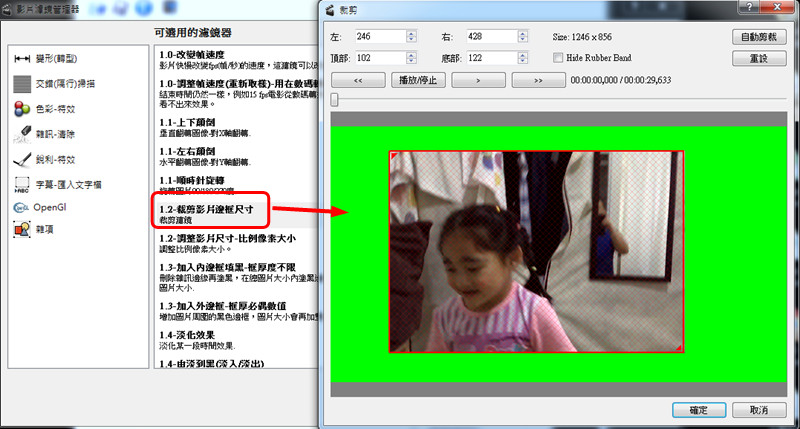Open the 色彩-特效 colors category icon
This screenshot has height=429, width=800.
[22, 109]
